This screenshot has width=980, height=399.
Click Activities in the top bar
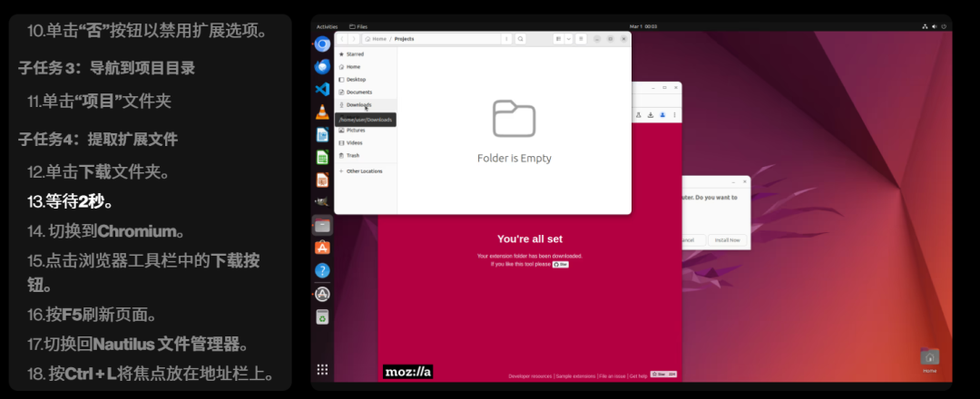(x=327, y=27)
